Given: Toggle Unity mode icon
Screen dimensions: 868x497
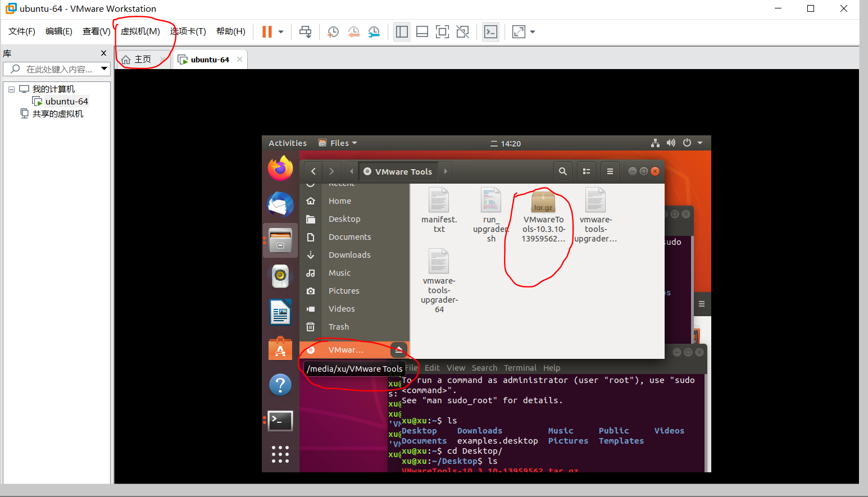Looking at the screenshot, I should [x=462, y=32].
